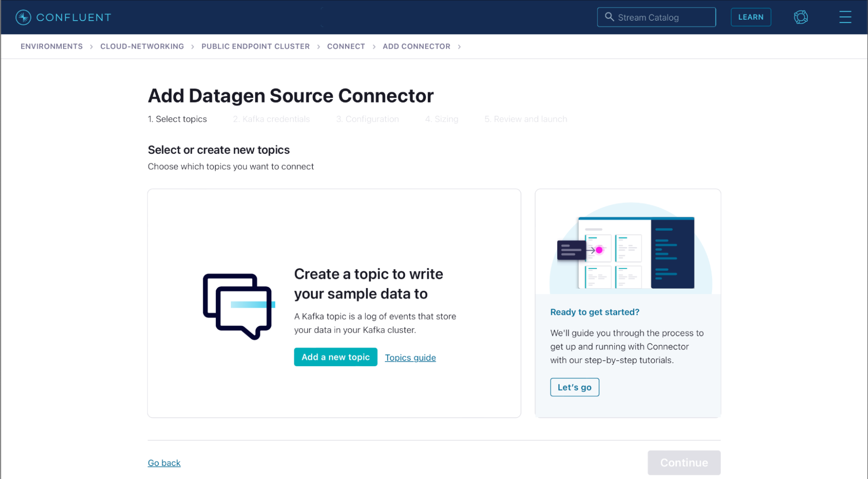Select step 5 Review and launch
Screen dimensions: 868x479
[526, 119]
